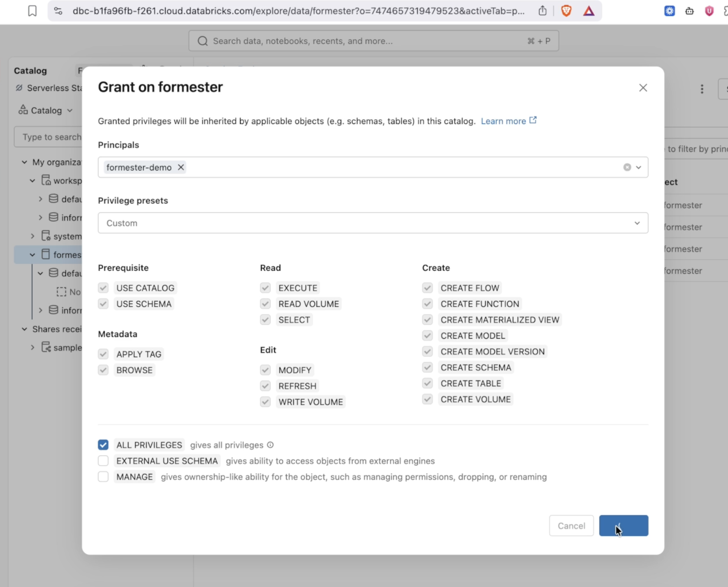
Task: Toggle the USE SCHEMA checkbox
Action: [x=103, y=304]
